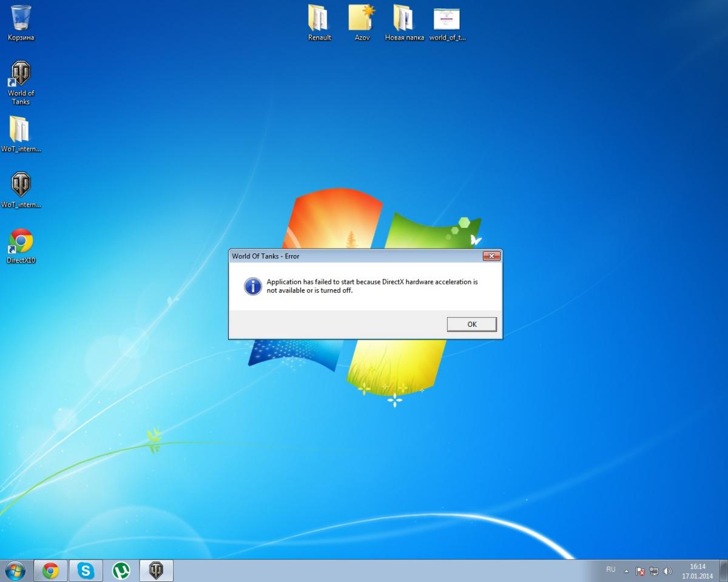Open the Action Center flag icon
This screenshot has height=582, width=728.
[x=640, y=571]
